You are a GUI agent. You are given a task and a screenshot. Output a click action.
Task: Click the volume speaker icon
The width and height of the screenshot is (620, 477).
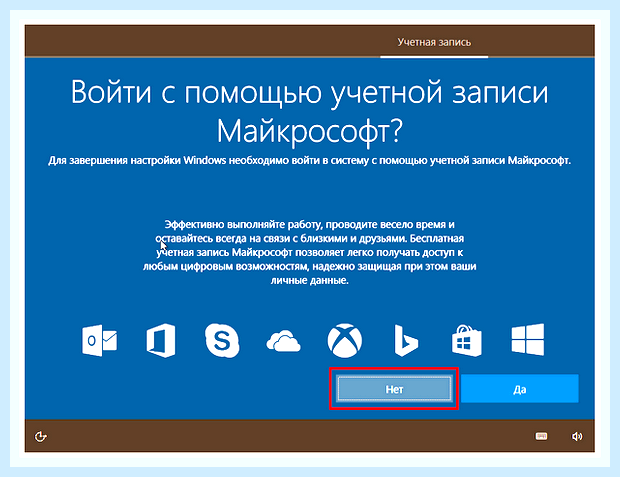tap(577, 436)
